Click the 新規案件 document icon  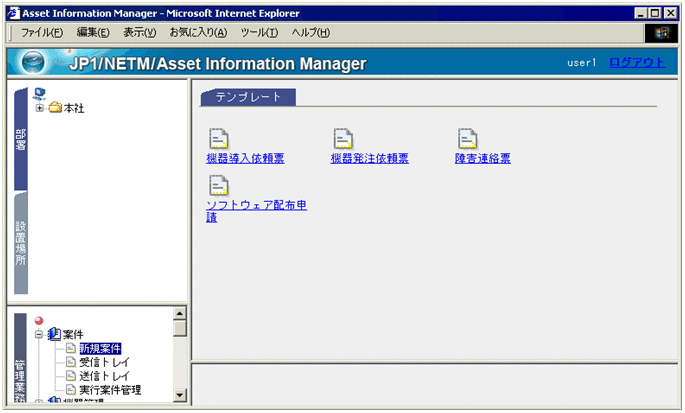(71, 348)
